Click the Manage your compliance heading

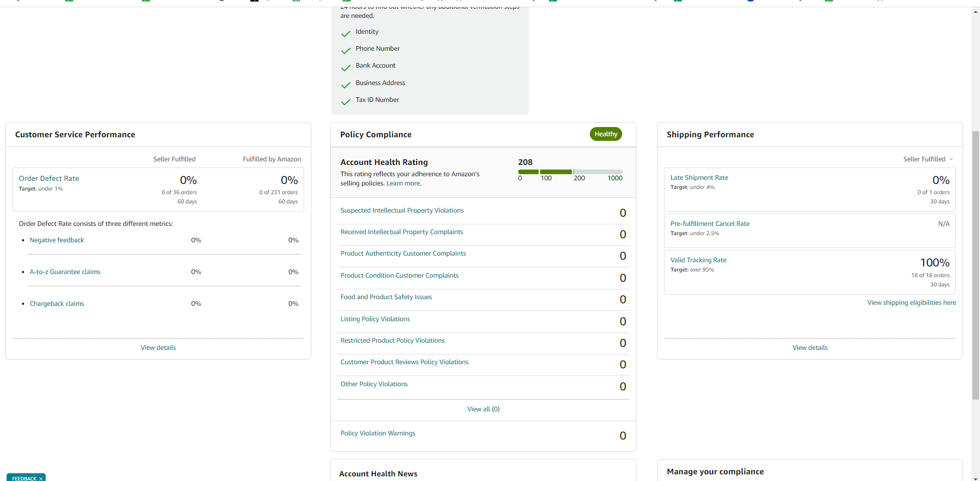[x=715, y=472]
